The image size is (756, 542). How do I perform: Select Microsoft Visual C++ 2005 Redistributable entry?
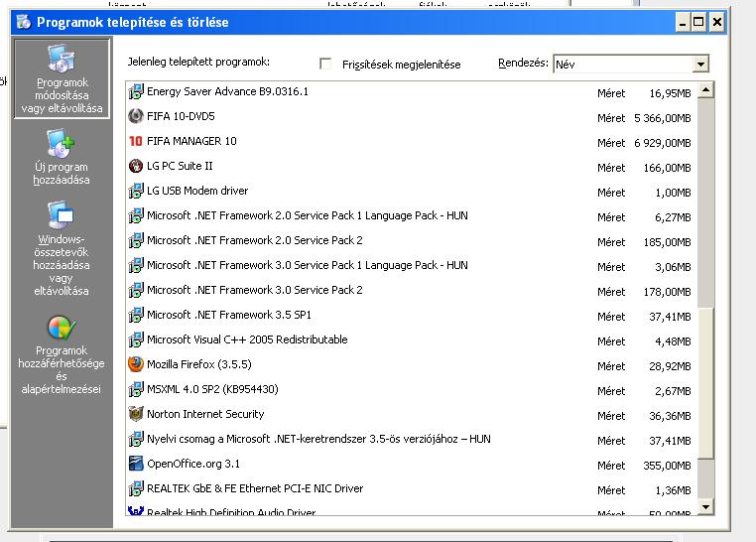(411, 339)
